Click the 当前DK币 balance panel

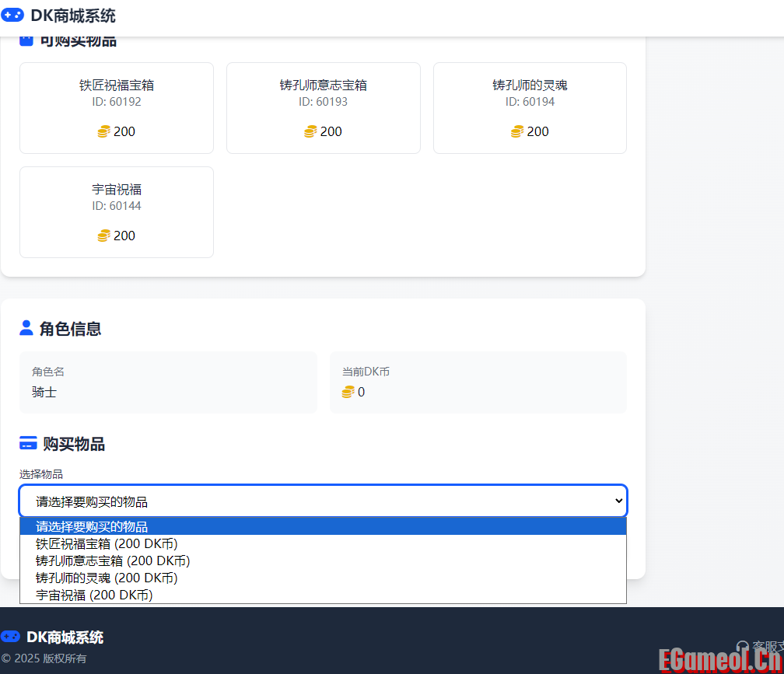(x=478, y=382)
